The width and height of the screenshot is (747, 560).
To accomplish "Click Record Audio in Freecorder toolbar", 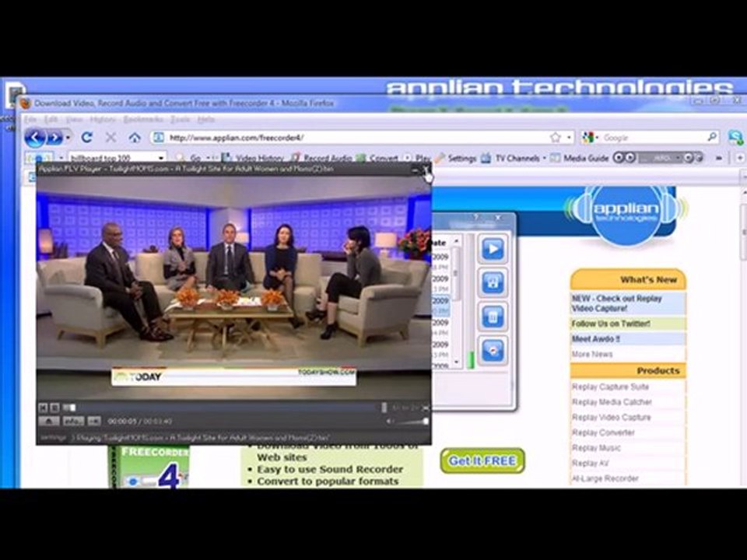I will click(x=322, y=158).
